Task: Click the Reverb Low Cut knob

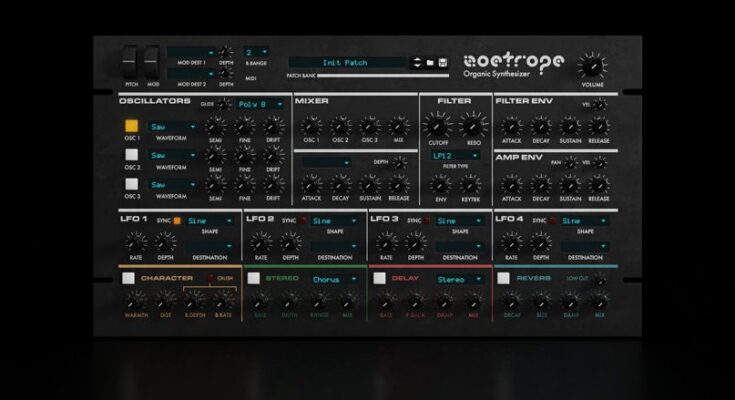Action: tap(599, 278)
